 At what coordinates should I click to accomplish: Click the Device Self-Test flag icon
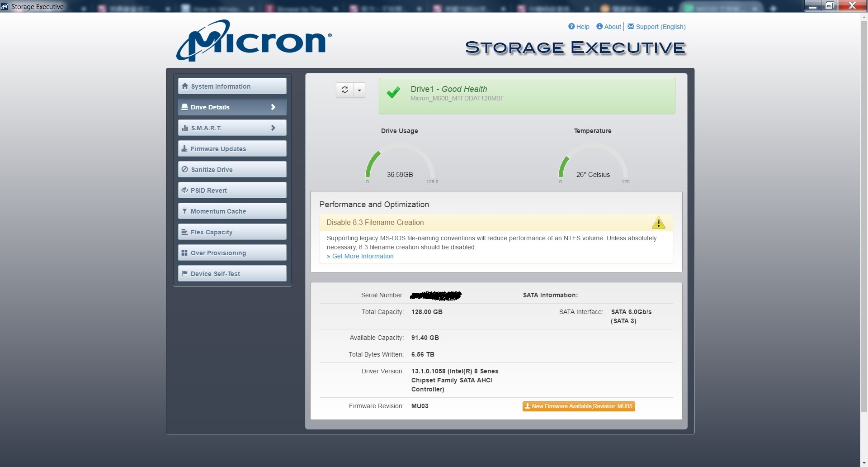pos(184,273)
